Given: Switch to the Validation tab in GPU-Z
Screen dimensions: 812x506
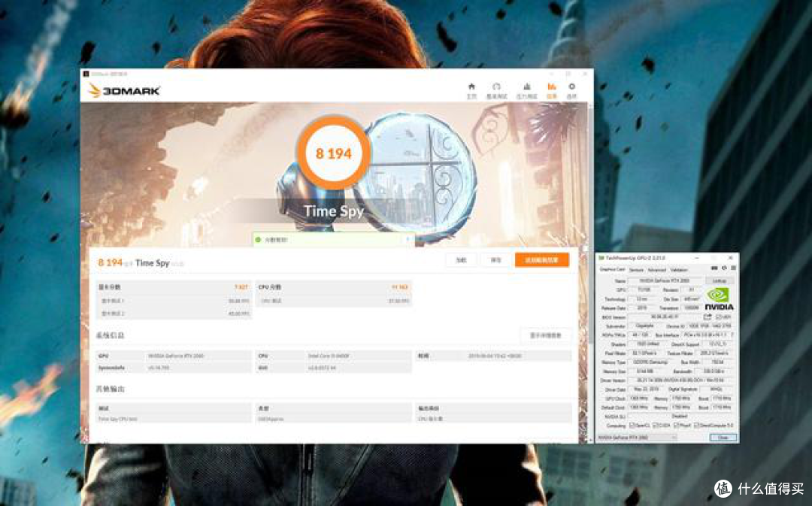Looking at the screenshot, I should (679, 270).
